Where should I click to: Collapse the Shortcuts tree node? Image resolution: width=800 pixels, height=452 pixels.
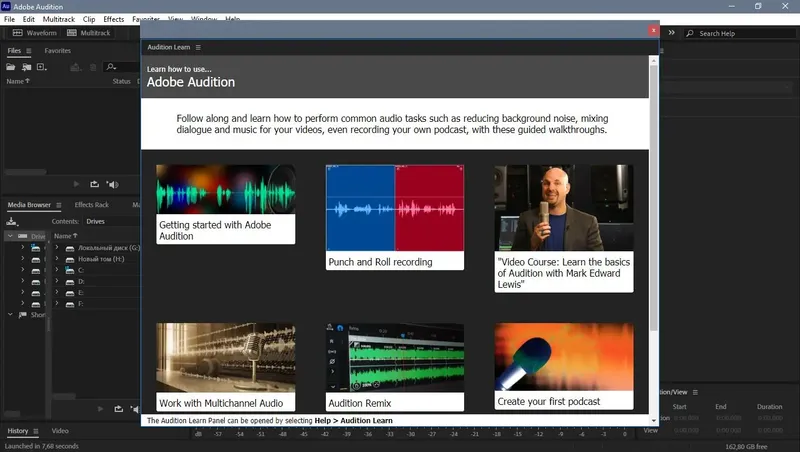point(10,315)
